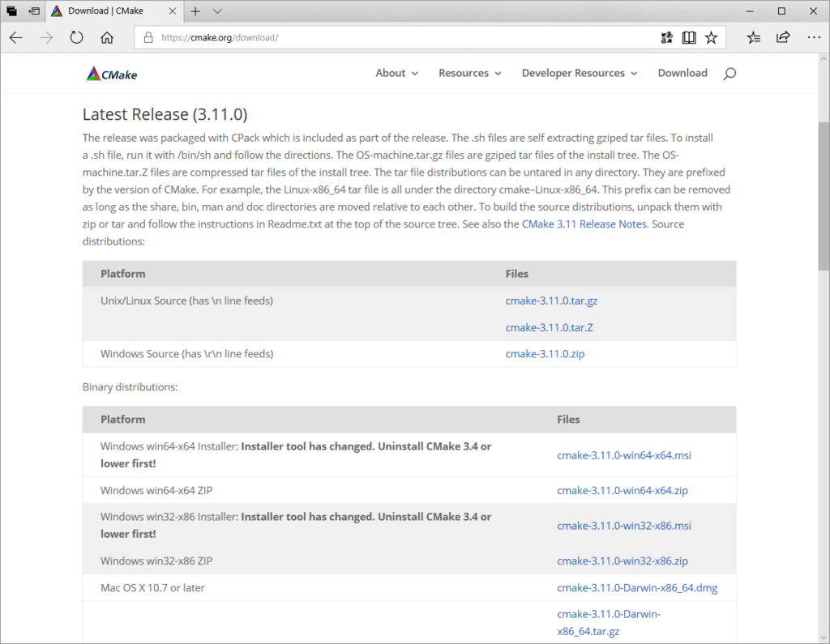Screen dimensions: 830x644
Task: Click the CMake logo in the header
Action: [112, 74]
